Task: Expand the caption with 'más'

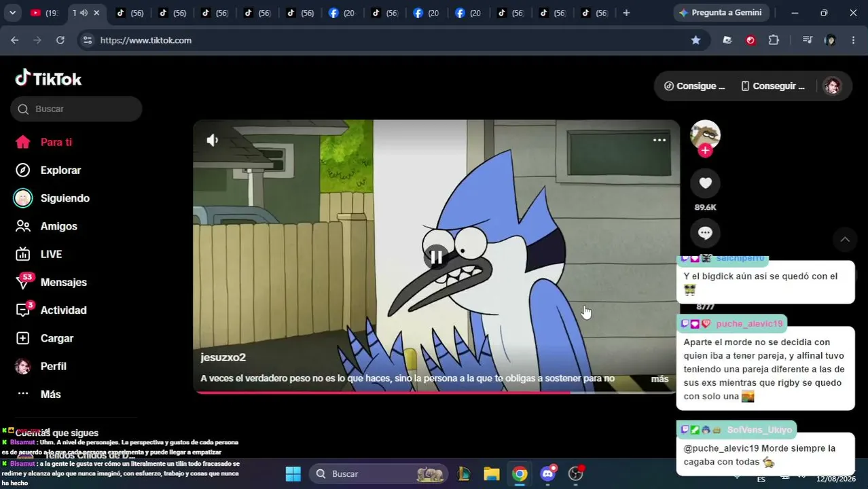Action: click(x=659, y=379)
